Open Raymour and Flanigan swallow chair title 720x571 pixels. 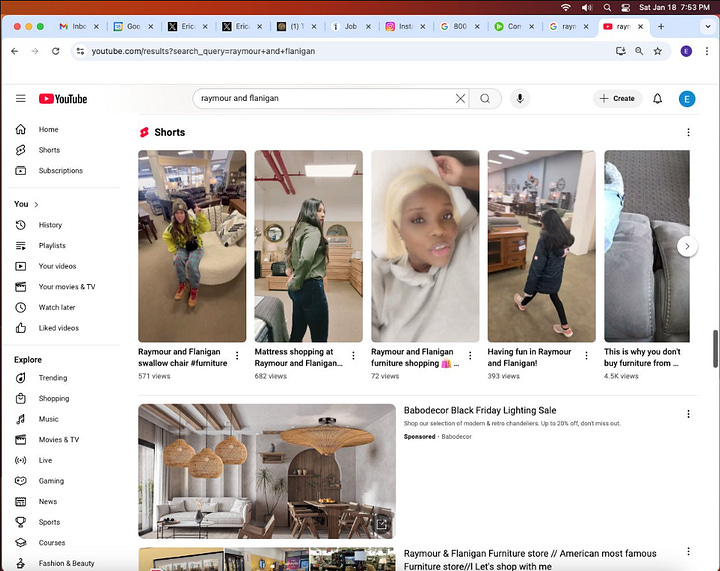coord(183,357)
